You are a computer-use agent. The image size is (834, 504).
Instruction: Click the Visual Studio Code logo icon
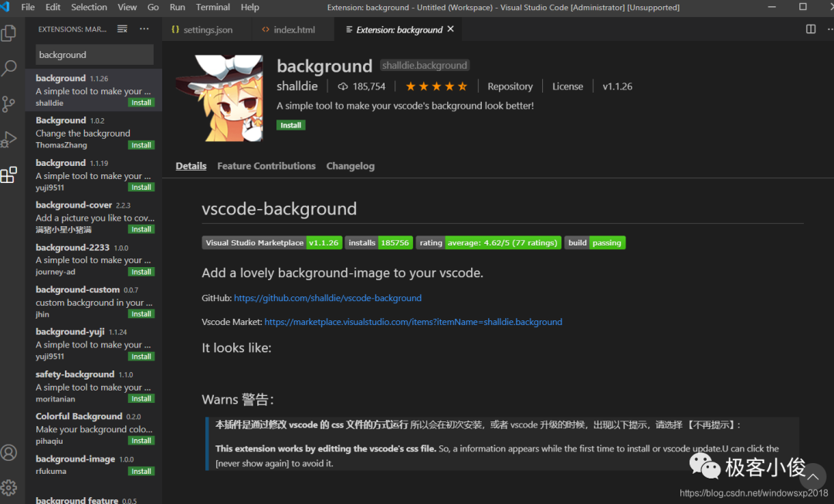(x=6, y=7)
